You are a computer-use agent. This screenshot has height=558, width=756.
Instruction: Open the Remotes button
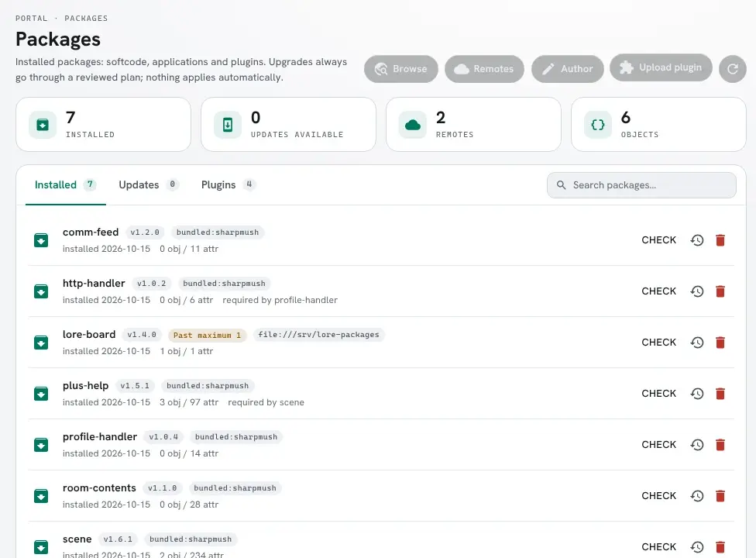click(484, 69)
